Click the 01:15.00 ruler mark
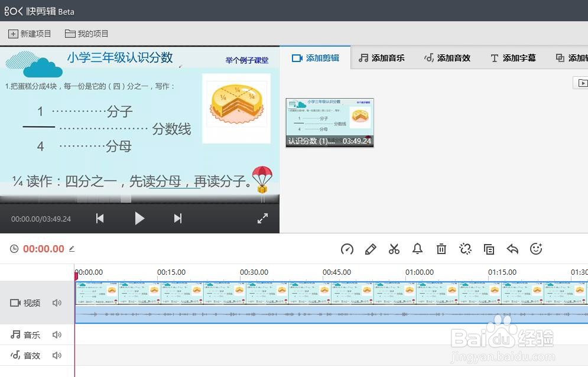588x377 pixels. point(502,272)
